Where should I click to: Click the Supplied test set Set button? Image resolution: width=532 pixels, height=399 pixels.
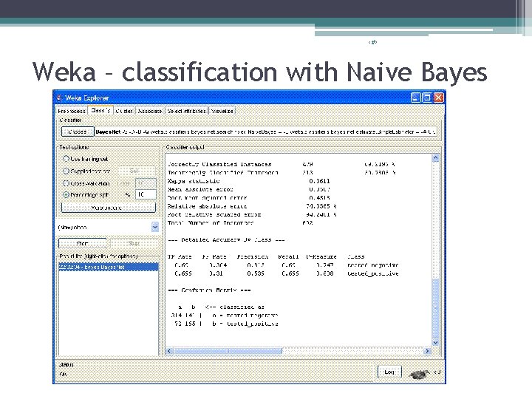(137, 171)
